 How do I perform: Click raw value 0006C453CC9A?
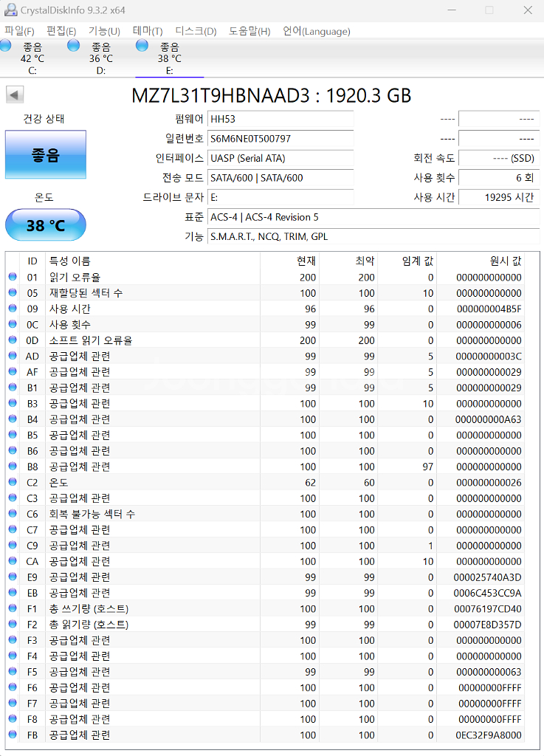click(488, 593)
